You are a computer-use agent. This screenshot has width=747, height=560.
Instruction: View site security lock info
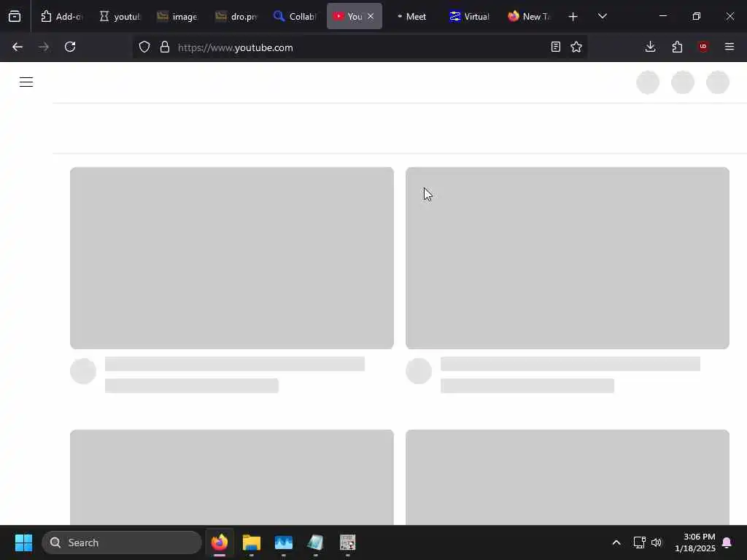(x=165, y=47)
